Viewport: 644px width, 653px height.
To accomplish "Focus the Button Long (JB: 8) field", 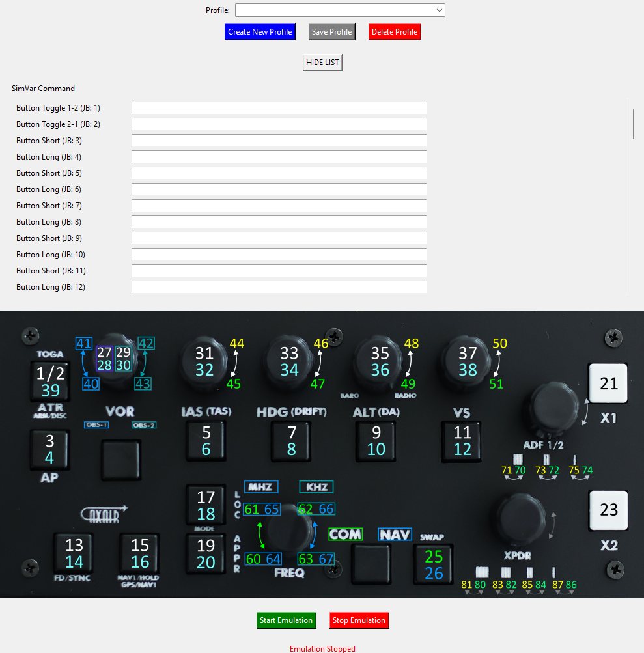I will pos(279,221).
